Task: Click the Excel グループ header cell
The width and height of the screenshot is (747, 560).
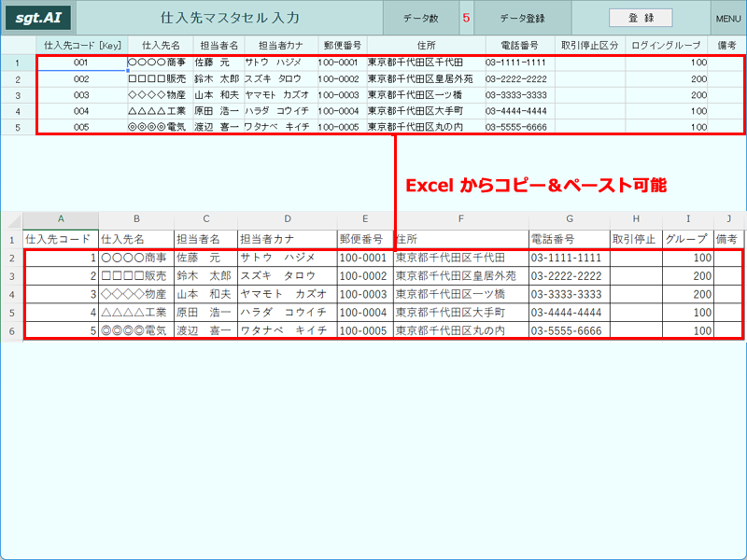Action: (x=688, y=239)
